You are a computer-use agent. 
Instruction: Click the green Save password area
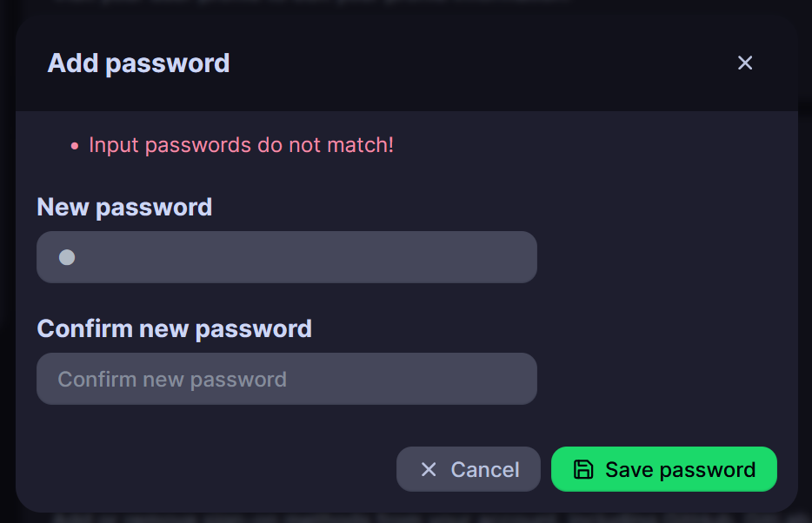click(x=663, y=469)
